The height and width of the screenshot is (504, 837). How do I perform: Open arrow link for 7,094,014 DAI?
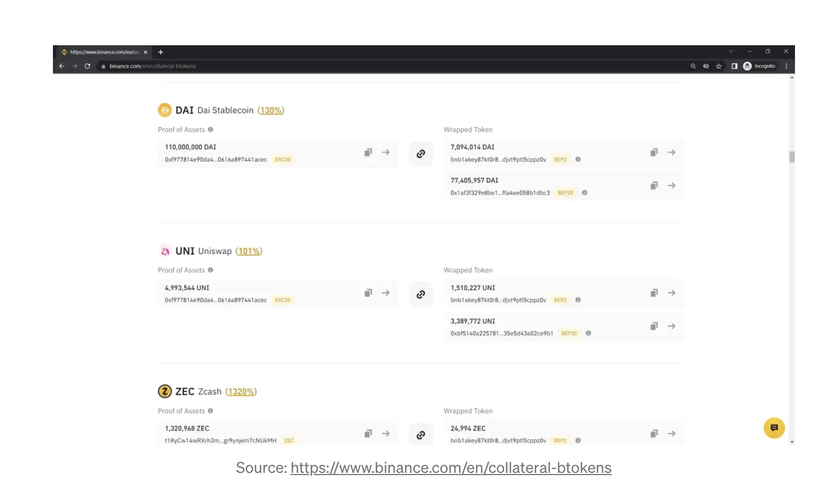click(672, 153)
